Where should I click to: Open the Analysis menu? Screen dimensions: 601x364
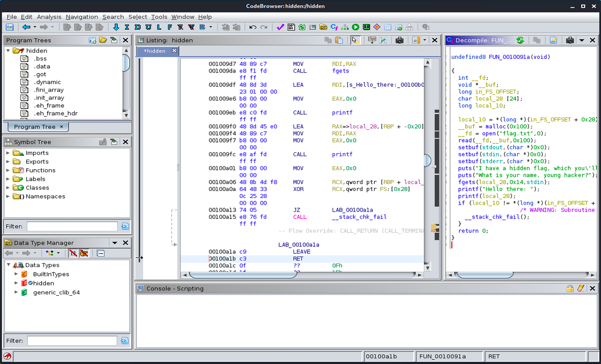(49, 17)
